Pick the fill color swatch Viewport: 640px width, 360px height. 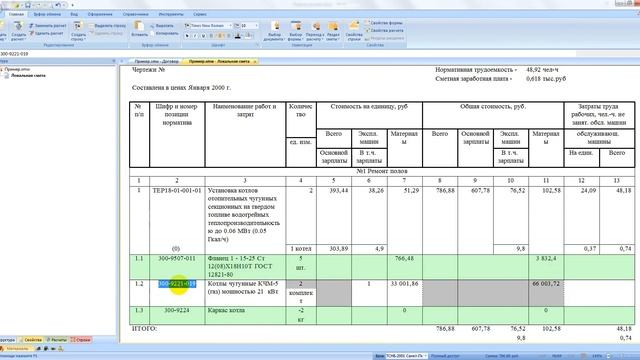(248, 36)
